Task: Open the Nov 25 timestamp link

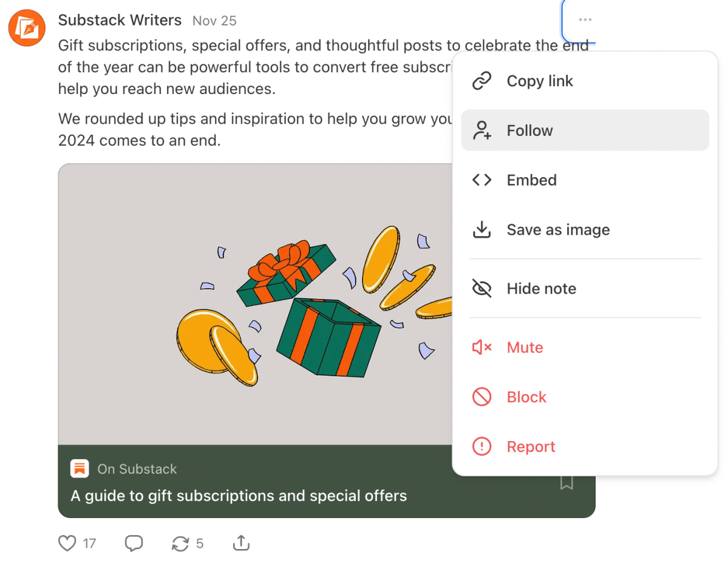Action: coord(214,21)
